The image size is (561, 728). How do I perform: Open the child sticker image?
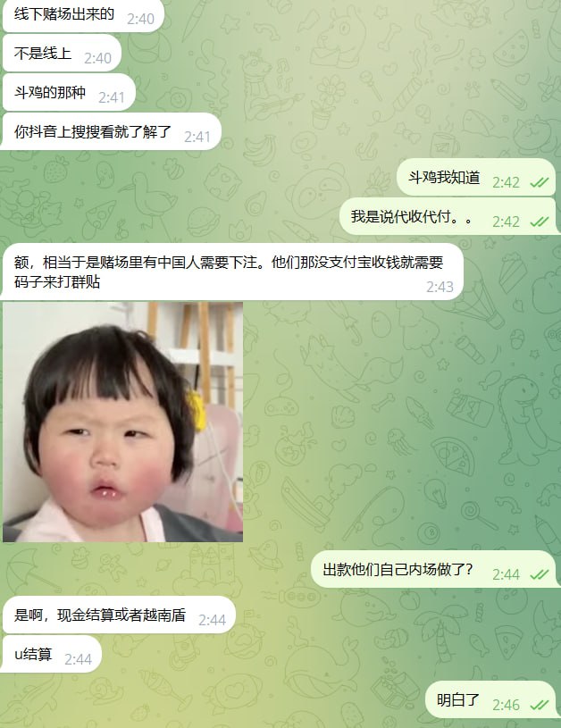122,422
